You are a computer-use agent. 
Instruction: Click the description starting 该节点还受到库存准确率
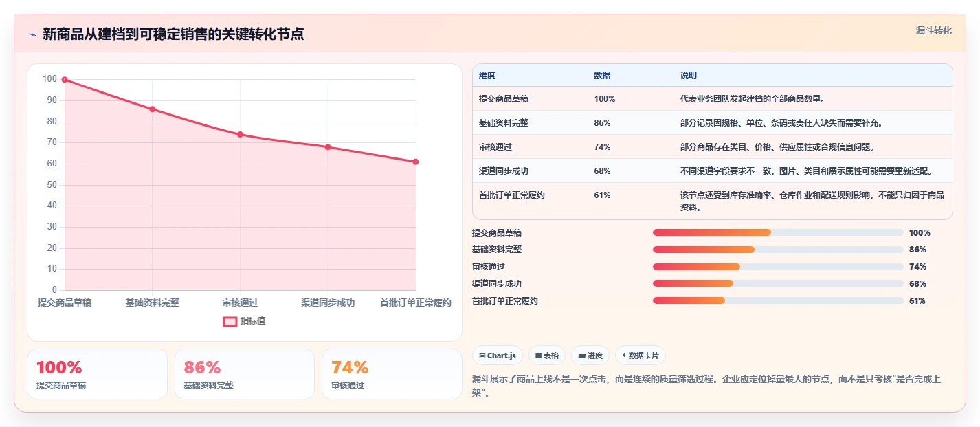tap(812, 201)
